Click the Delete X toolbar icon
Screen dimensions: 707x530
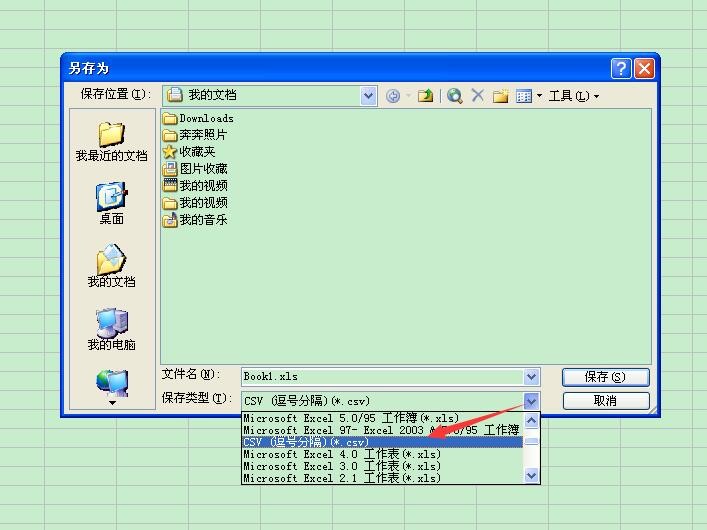[477, 95]
